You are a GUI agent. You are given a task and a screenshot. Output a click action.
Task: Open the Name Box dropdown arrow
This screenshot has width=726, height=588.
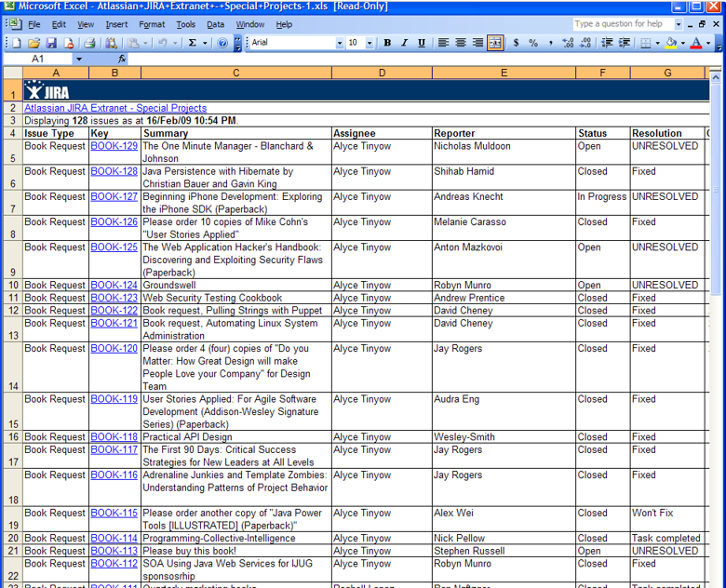click(x=79, y=59)
